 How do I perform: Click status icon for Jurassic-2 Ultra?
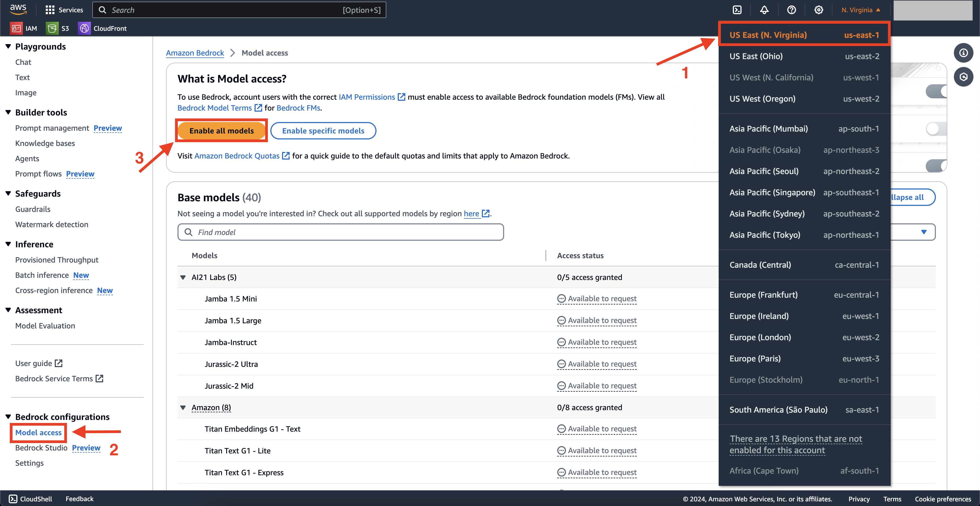coord(562,364)
